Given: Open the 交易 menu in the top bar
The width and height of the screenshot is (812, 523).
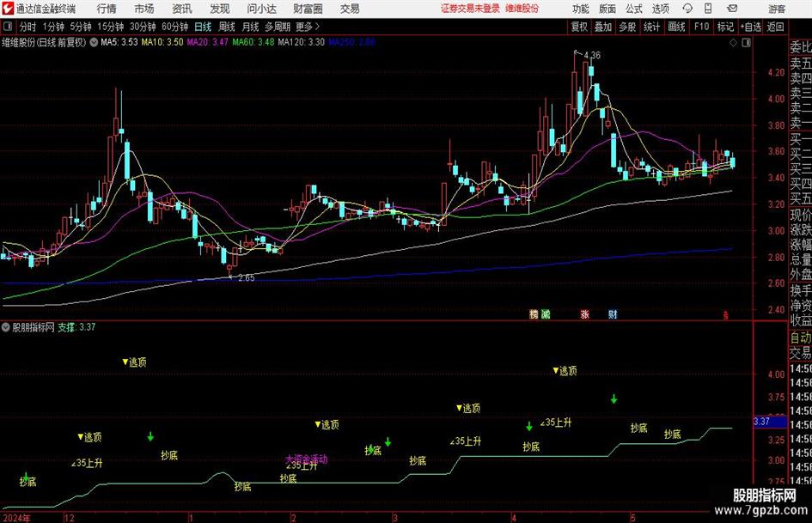Looking at the screenshot, I should pos(350,9).
